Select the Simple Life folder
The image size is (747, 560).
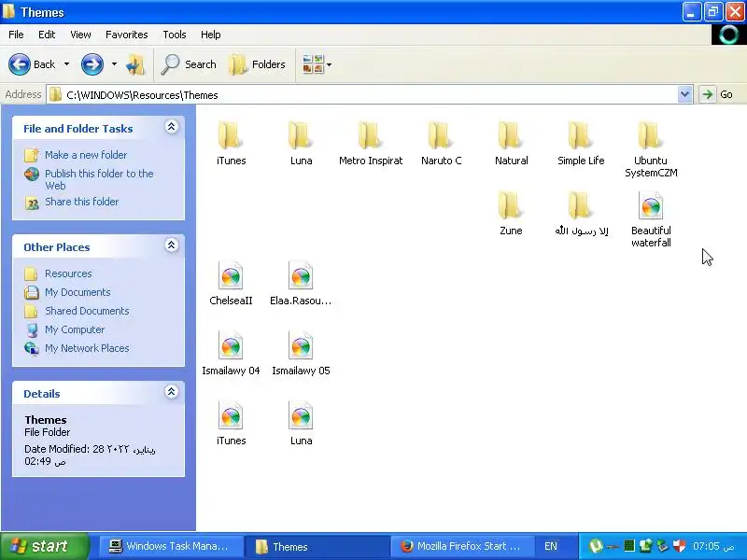point(581,143)
